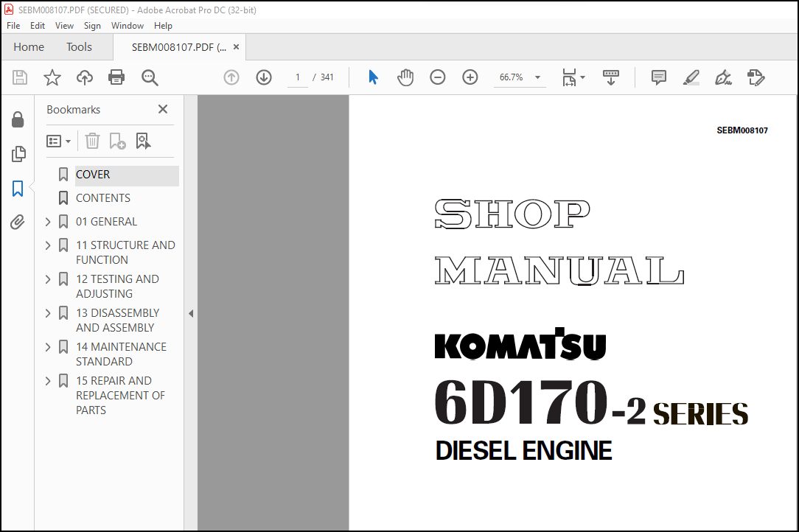The width and height of the screenshot is (799, 532).
Task: Activate the Hand pan tool
Action: [x=405, y=77]
